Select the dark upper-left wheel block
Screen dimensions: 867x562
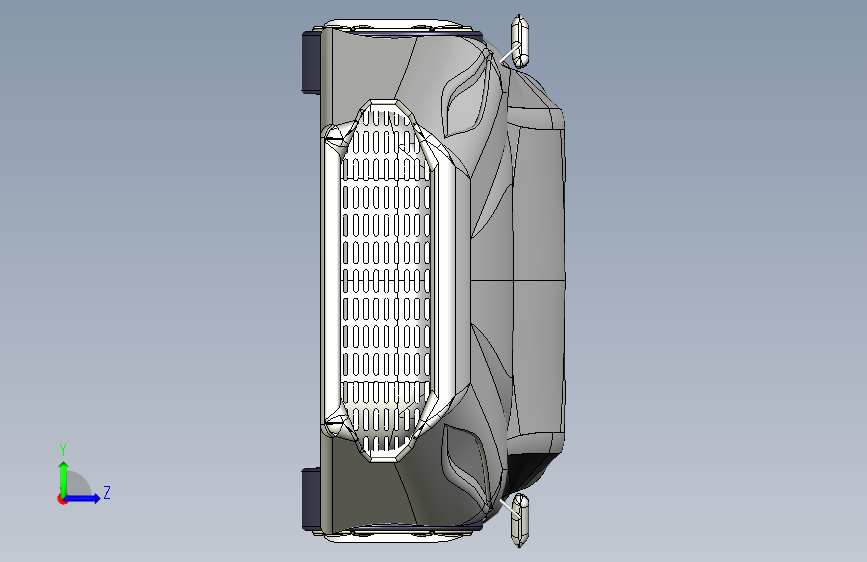[x=311, y=61]
